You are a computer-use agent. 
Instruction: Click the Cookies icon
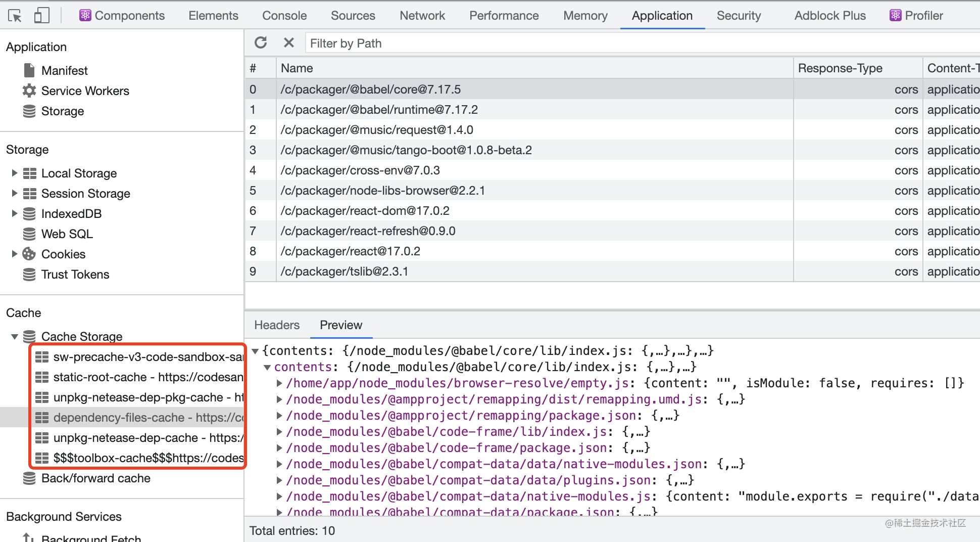(29, 254)
